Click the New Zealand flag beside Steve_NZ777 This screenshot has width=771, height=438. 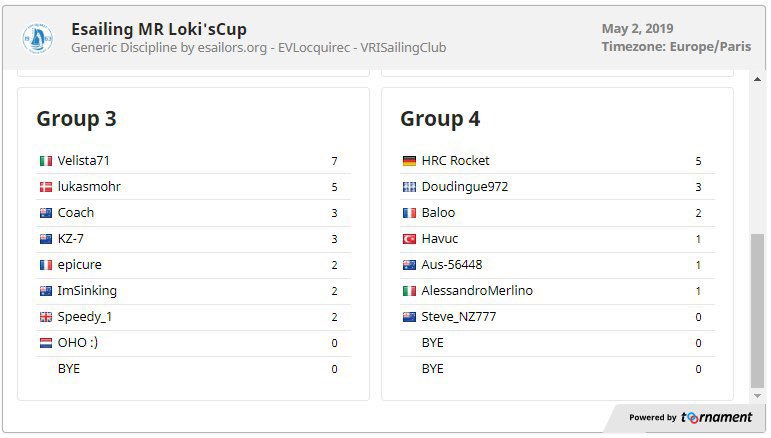[409, 317]
